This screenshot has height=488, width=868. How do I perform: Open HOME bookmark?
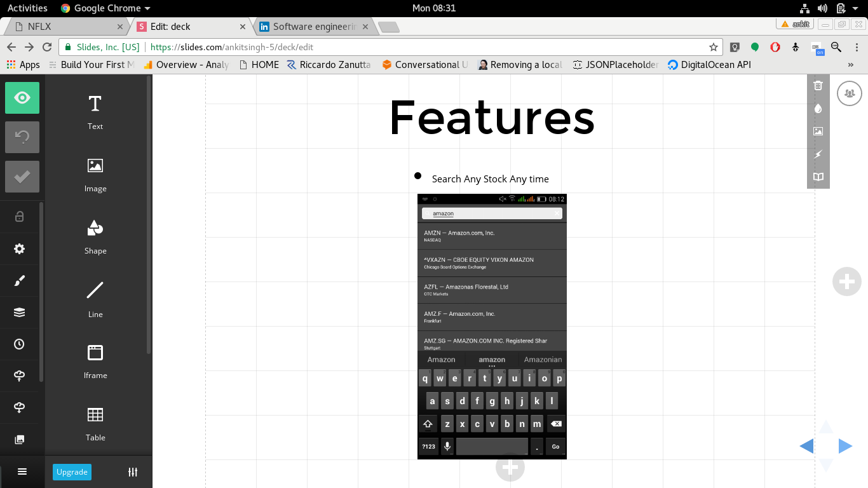click(259, 65)
